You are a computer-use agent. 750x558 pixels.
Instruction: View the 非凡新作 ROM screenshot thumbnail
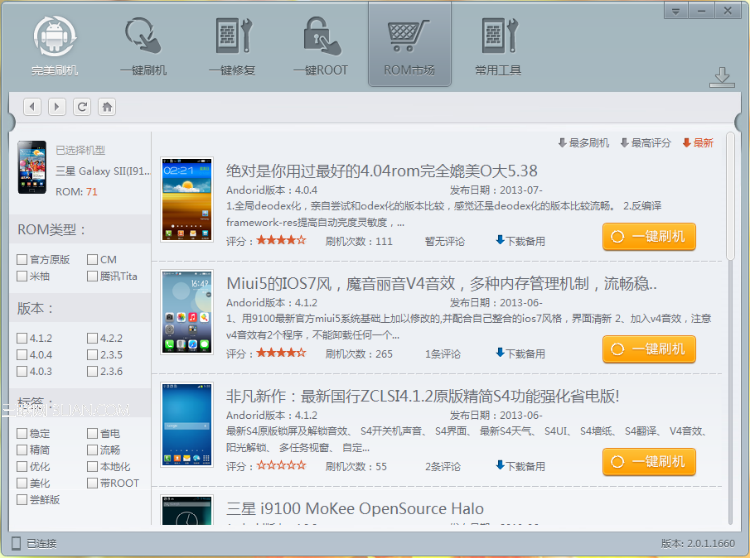(187, 425)
